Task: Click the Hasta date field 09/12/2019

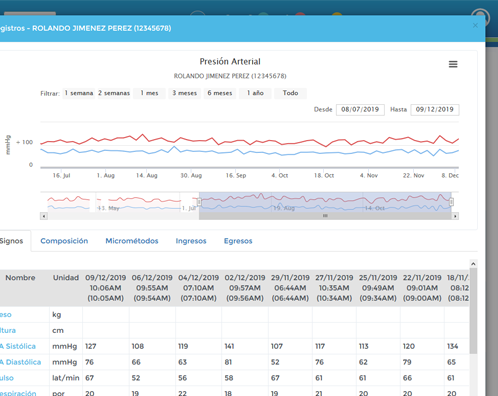Action: click(x=435, y=110)
